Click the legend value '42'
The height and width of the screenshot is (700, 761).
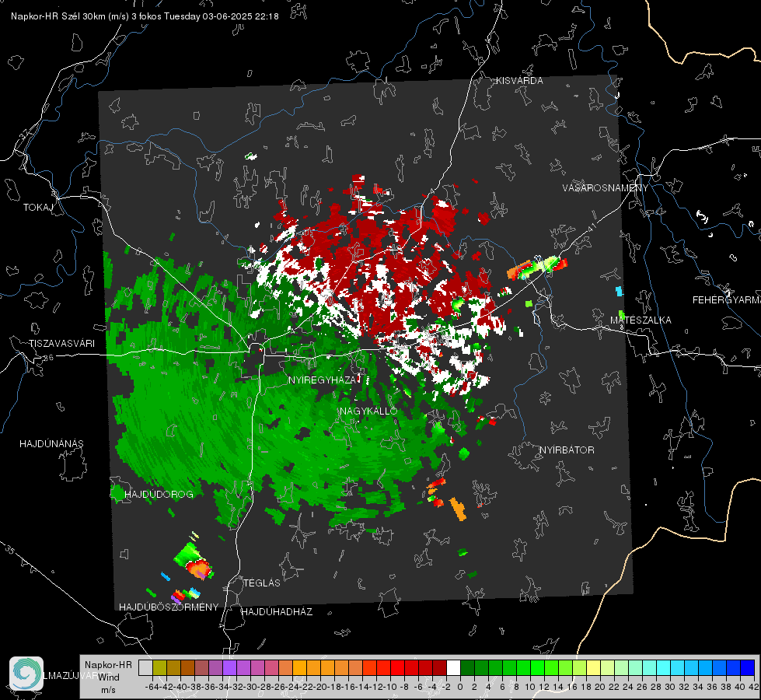point(754,687)
